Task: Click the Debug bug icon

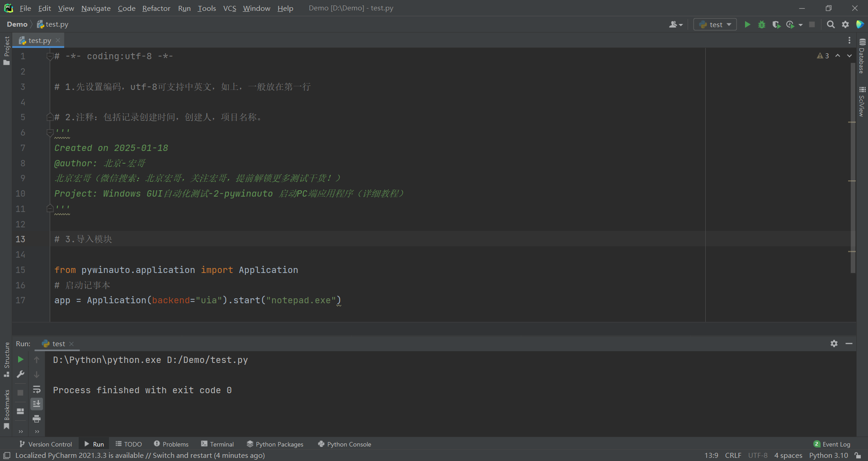Action: 762,24
